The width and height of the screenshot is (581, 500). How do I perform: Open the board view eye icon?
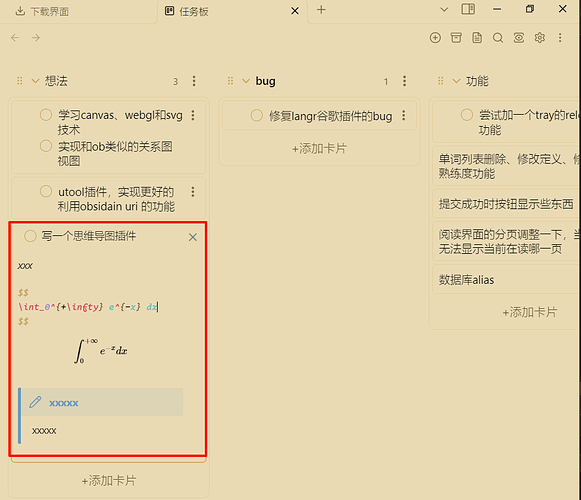click(519, 37)
